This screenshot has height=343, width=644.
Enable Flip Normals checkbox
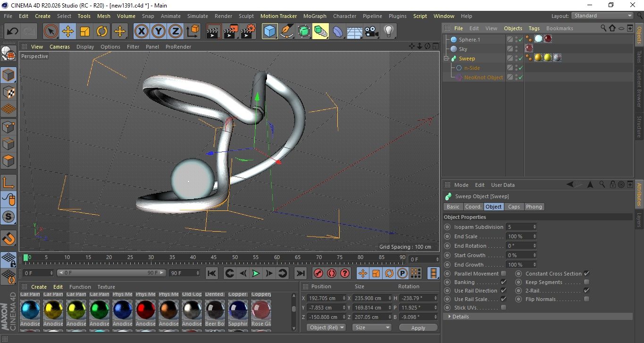pos(586,299)
